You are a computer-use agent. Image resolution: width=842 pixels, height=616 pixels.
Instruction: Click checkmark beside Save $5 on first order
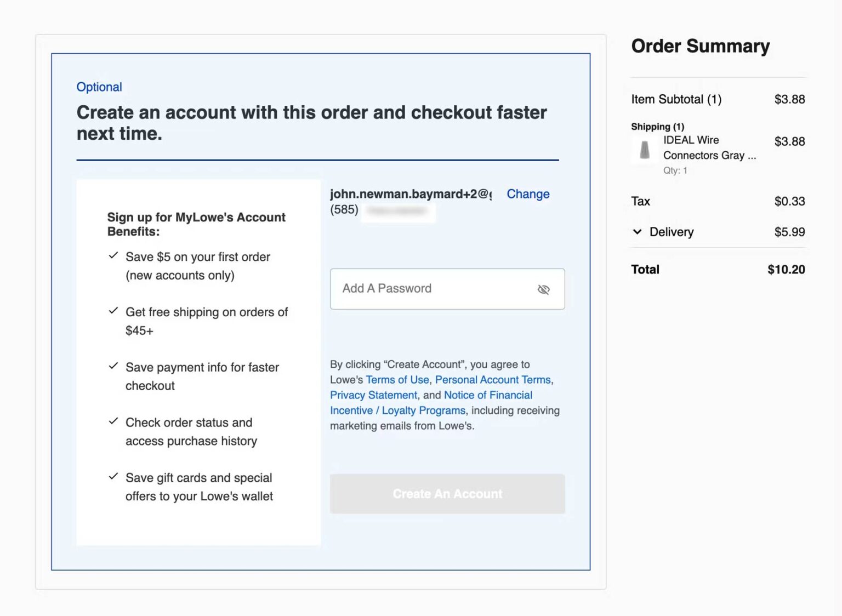(113, 255)
